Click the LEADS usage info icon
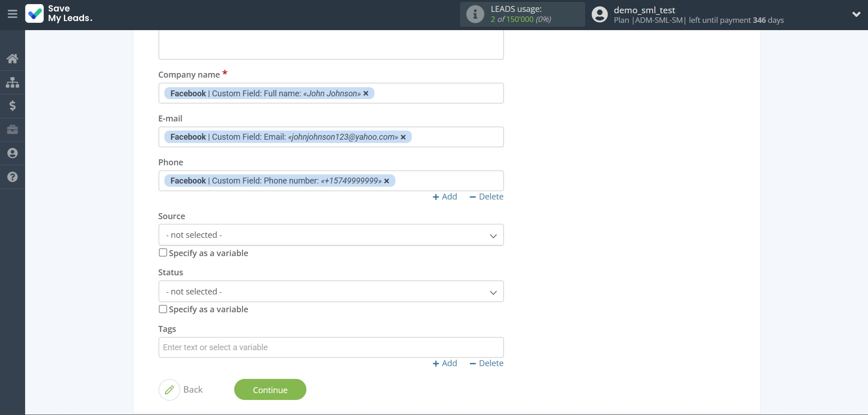This screenshot has height=415, width=868. point(475,14)
